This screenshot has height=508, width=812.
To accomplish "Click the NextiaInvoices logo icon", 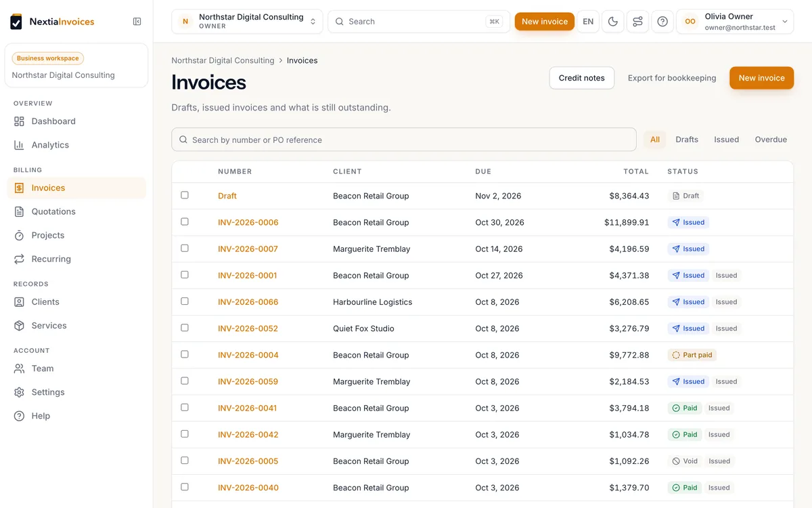I will (x=16, y=22).
